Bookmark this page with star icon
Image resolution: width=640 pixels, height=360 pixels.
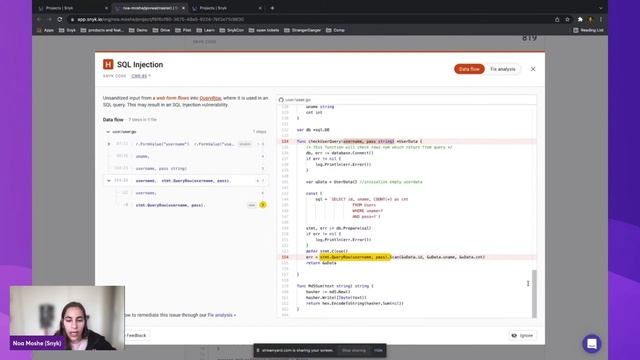pyautogui.click(x=567, y=19)
